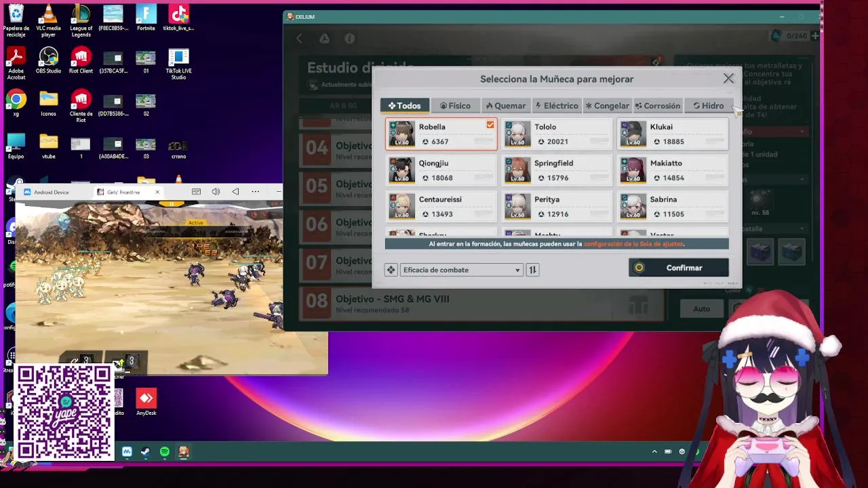Open the info icon in EXILIUM header
Screen dimensions: 868x488
pos(349,39)
